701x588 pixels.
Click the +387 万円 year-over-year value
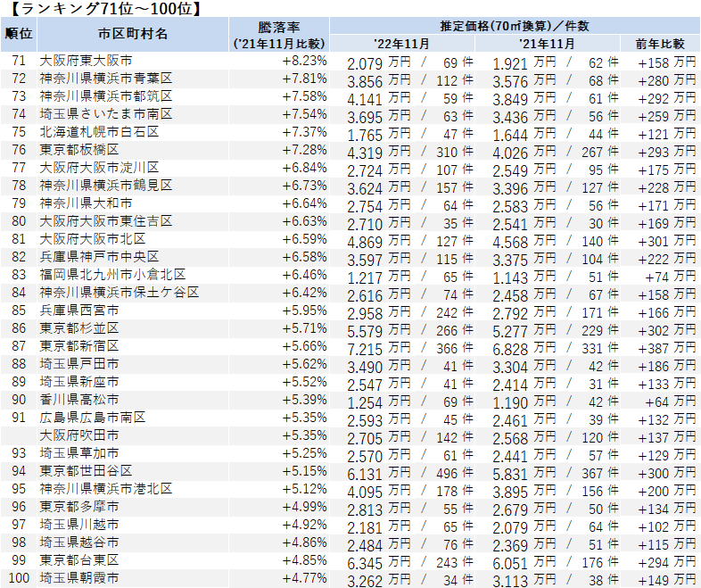click(666, 346)
